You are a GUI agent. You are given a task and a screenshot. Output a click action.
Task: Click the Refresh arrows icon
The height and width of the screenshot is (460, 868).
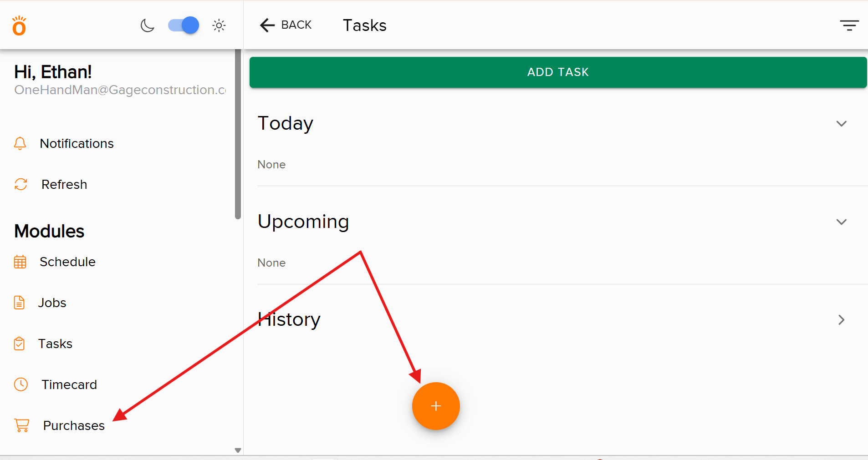[21, 184]
